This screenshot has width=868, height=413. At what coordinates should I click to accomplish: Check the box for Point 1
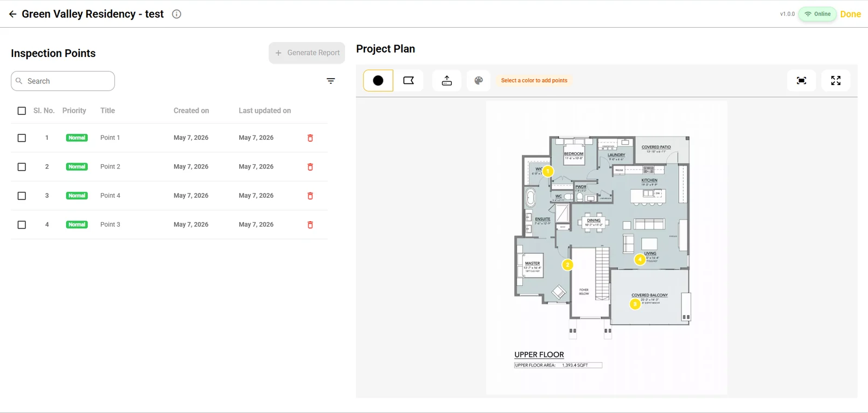(x=22, y=138)
